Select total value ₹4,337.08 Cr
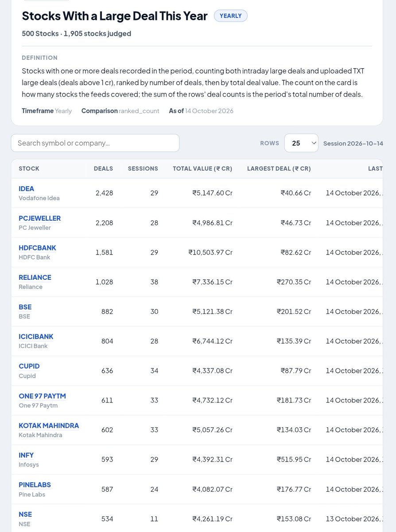The height and width of the screenshot is (532, 396). (212, 371)
